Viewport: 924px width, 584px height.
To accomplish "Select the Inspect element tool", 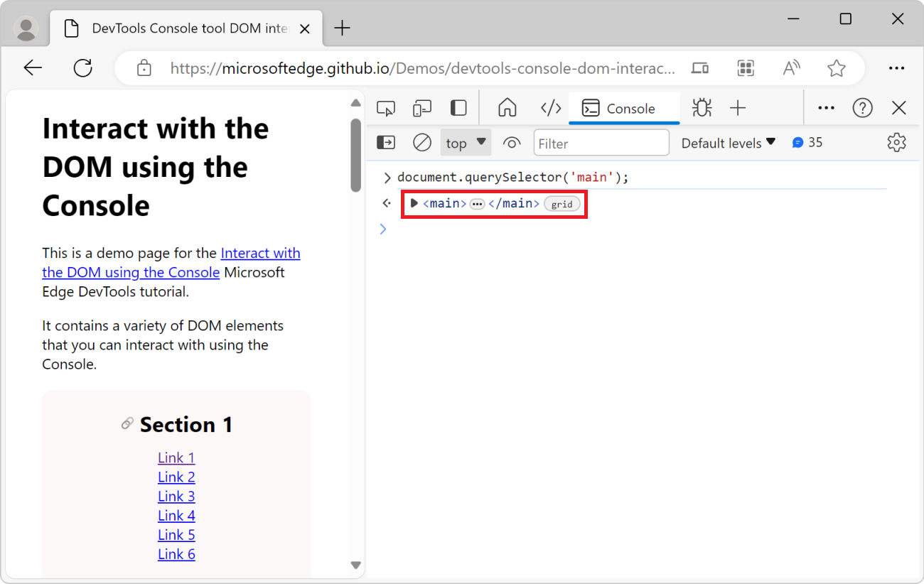I will tap(386, 107).
